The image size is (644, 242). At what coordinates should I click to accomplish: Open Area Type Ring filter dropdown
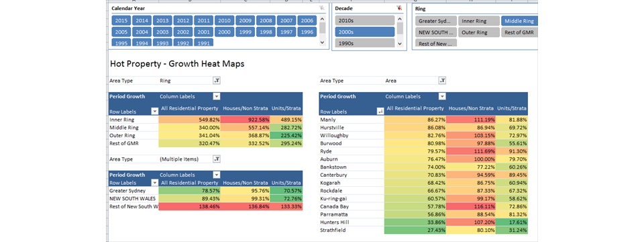(x=217, y=81)
